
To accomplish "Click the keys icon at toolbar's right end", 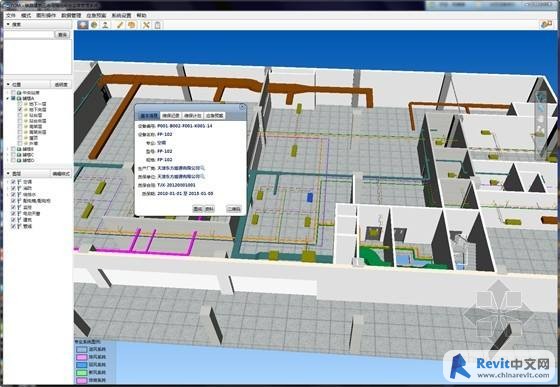I will click(546, 24).
